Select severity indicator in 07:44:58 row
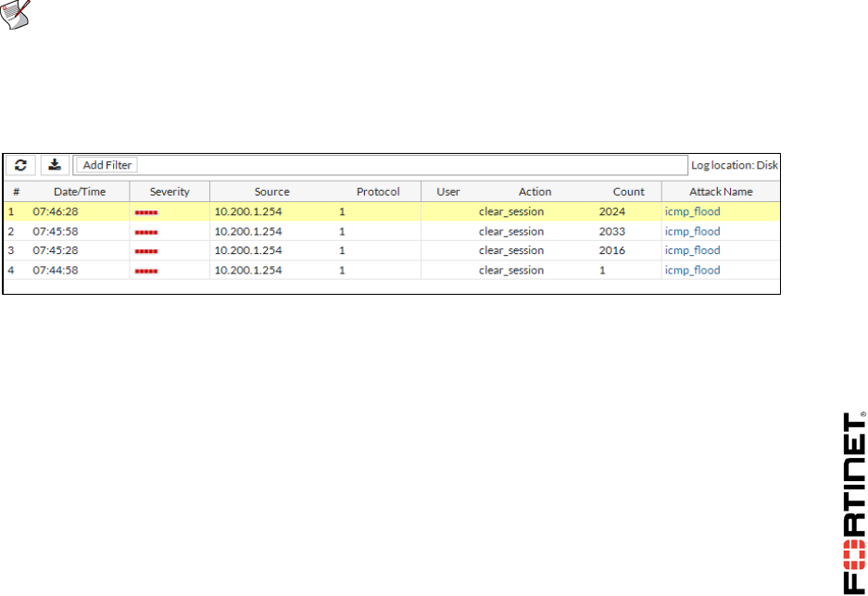Image resolution: width=868 pixels, height=596 pixels. (x=146, y=272)
